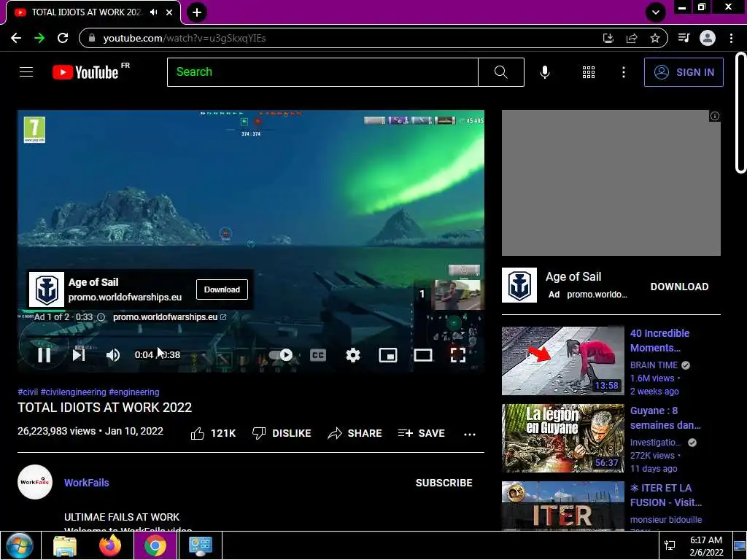Open media control icon in toolbar
747x560 pixels.
click(684, 38)
